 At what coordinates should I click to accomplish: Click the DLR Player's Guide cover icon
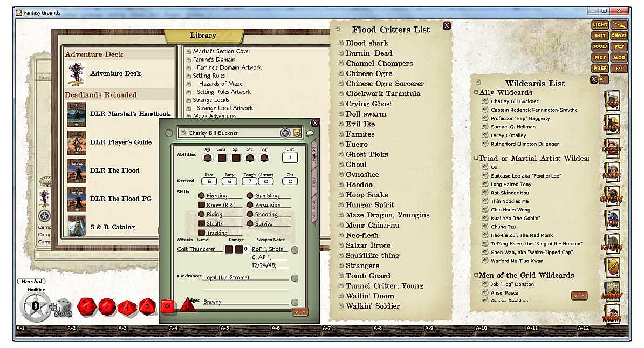77,142
